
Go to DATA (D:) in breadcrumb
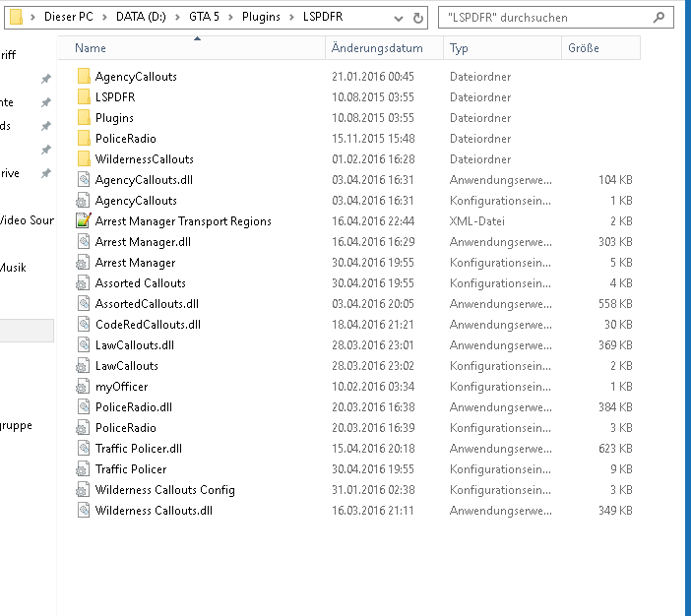point(141,17)
